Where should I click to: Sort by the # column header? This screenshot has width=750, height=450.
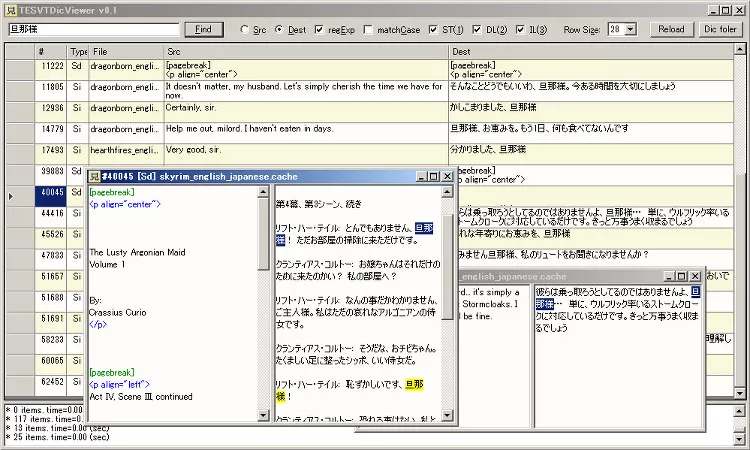click(51, 52)
